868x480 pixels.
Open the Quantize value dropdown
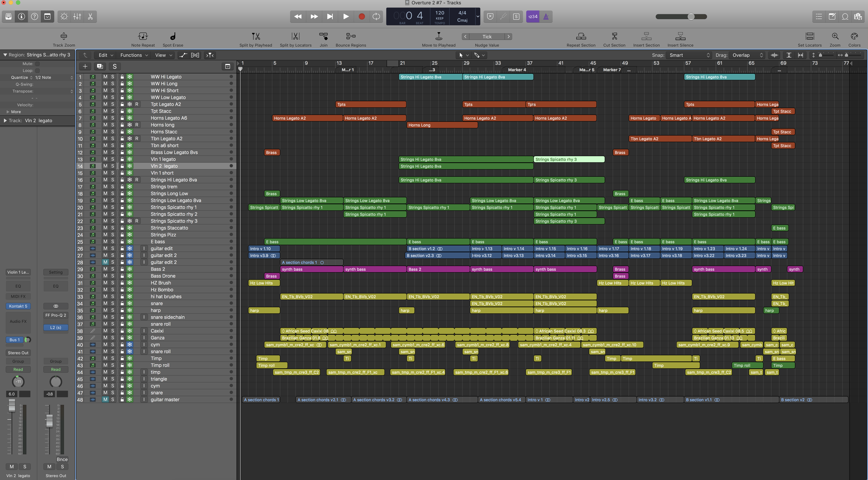coord(54,78)
